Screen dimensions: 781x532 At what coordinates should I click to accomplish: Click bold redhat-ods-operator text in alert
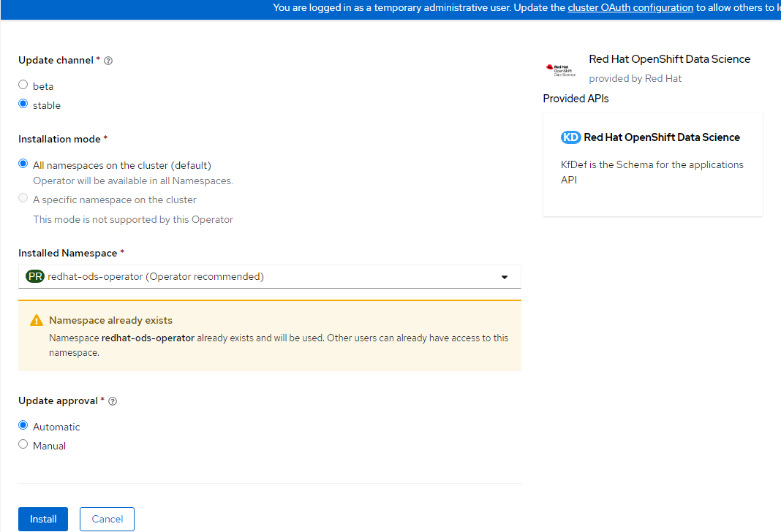coord(148,338)
